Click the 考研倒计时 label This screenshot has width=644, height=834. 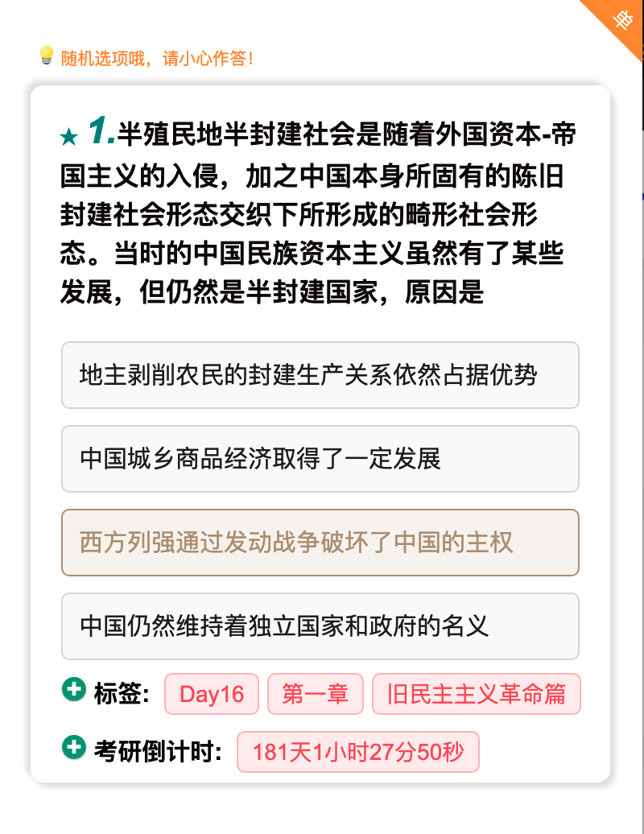[158, 752]
